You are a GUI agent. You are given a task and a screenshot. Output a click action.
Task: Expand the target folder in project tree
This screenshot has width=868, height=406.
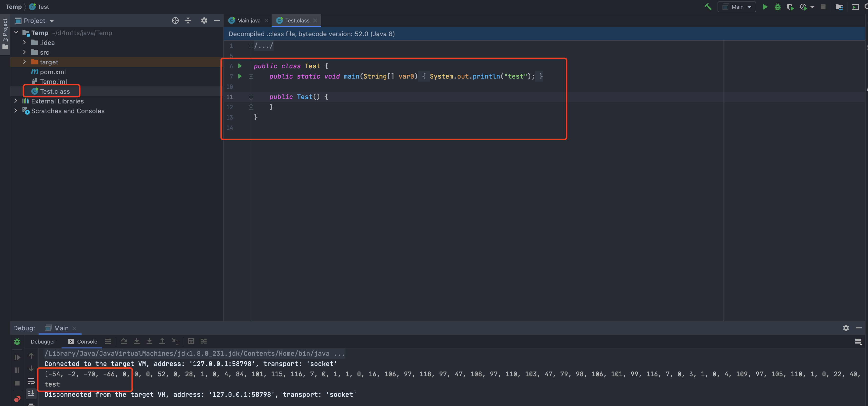click(x=25, y=62)
